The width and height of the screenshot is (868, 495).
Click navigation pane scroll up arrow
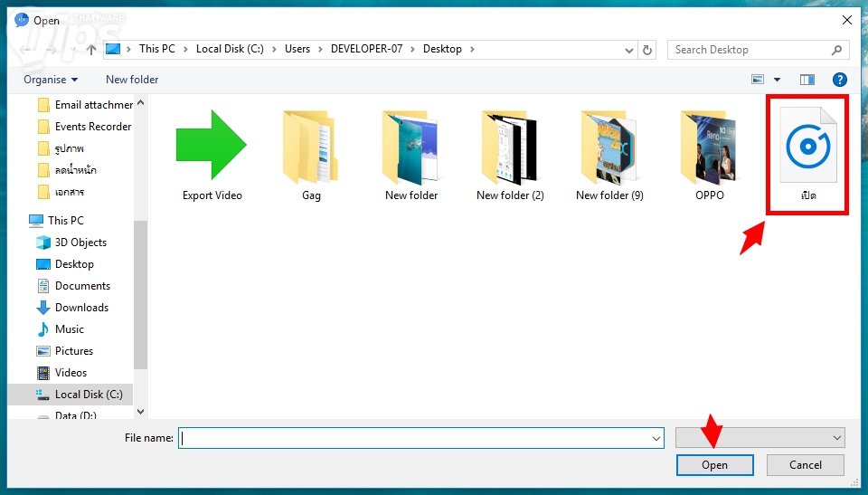tap(141, 102)
